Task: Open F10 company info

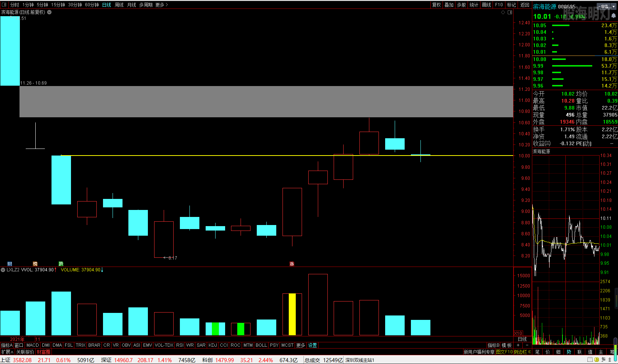Action: [x=499, y=5]
